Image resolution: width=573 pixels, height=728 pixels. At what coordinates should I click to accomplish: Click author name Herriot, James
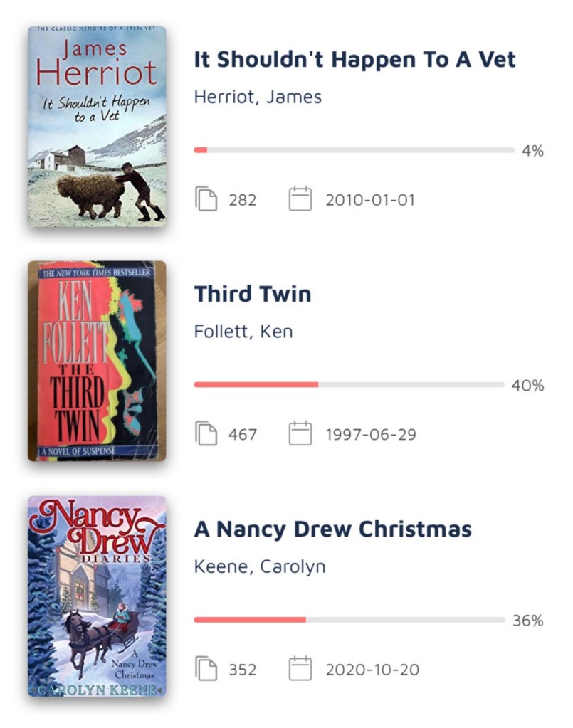(258, 97)
